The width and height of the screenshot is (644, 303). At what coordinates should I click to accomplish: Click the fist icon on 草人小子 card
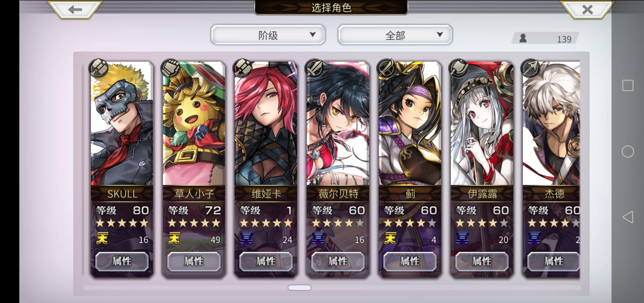[171, 68]
